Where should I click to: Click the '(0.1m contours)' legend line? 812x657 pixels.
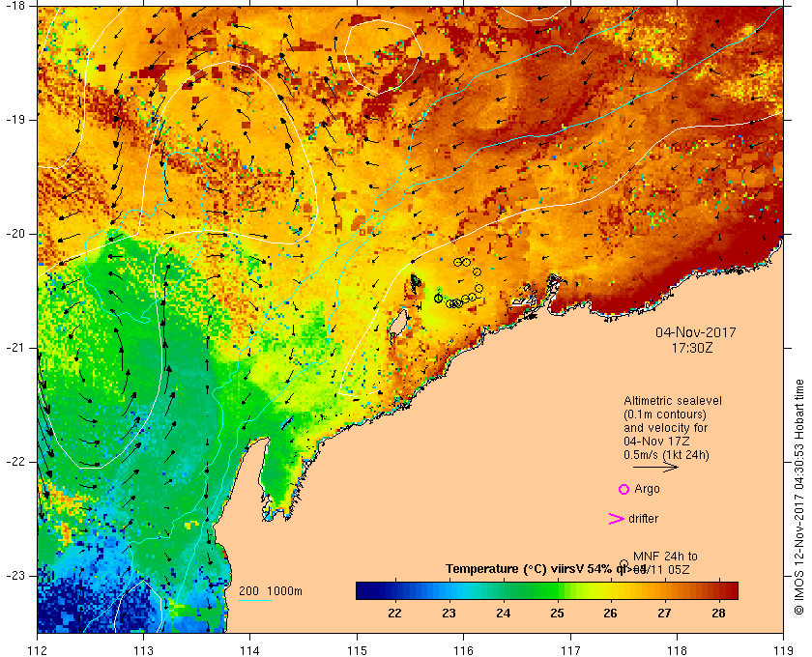coord(665,414)
